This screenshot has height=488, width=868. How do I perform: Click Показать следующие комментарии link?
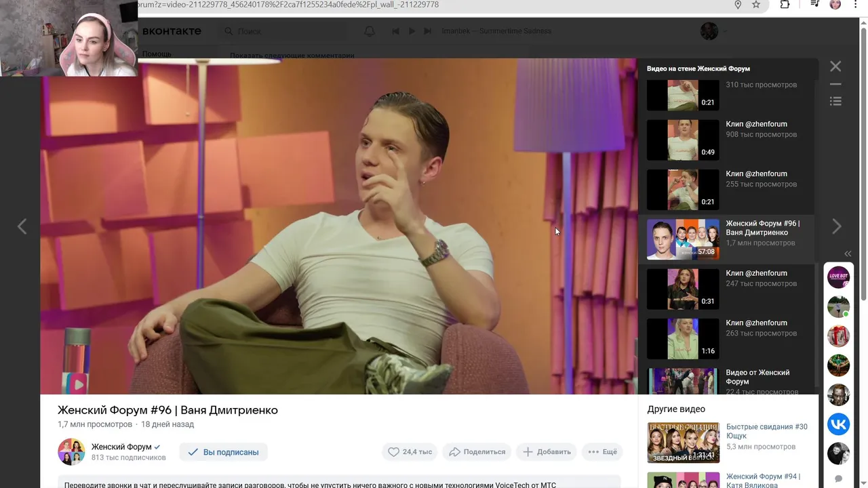pos(292,56)
